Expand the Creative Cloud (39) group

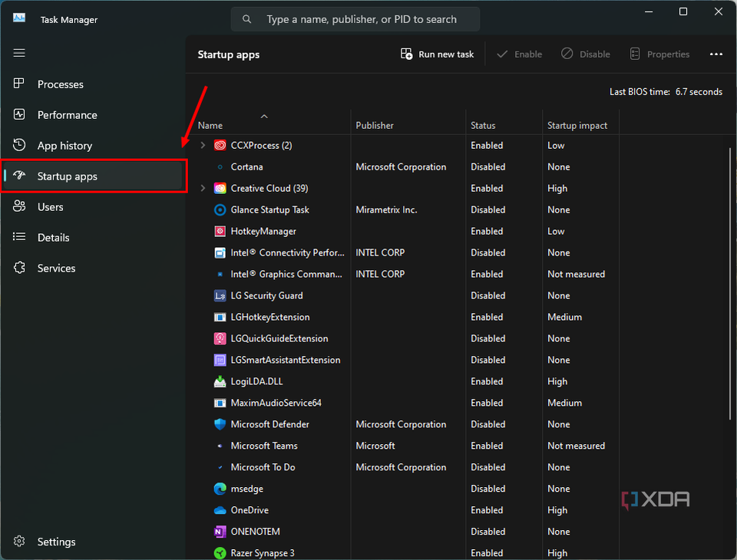[203, 188]
